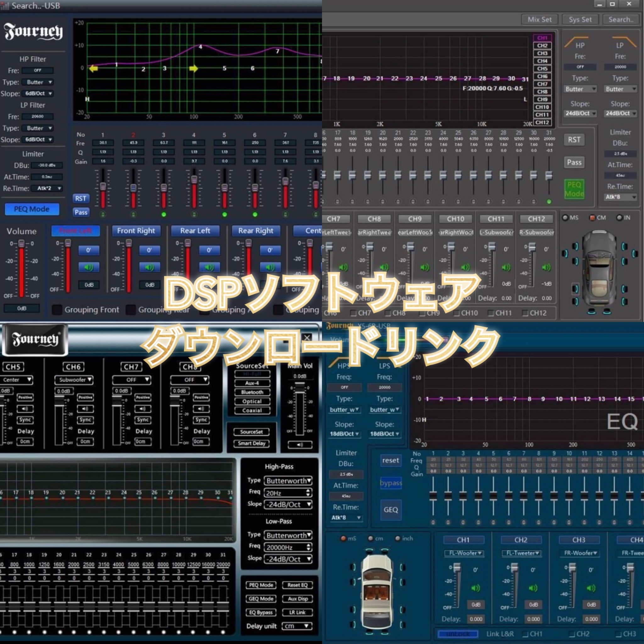
Task: Select CM delay unit radio in gray window
Action: [592, 218]
